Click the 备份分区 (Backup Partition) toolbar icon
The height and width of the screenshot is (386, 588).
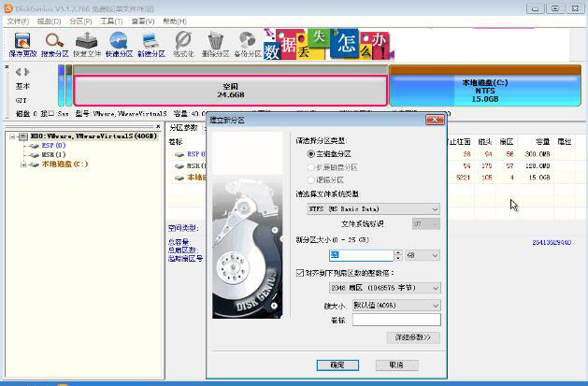point(248,45)
